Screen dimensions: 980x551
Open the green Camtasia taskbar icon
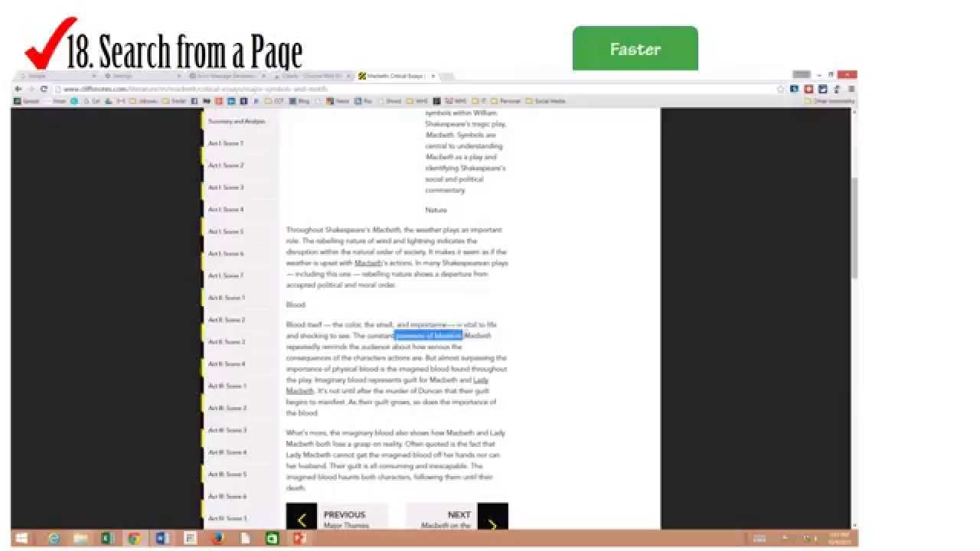[272, 538]
